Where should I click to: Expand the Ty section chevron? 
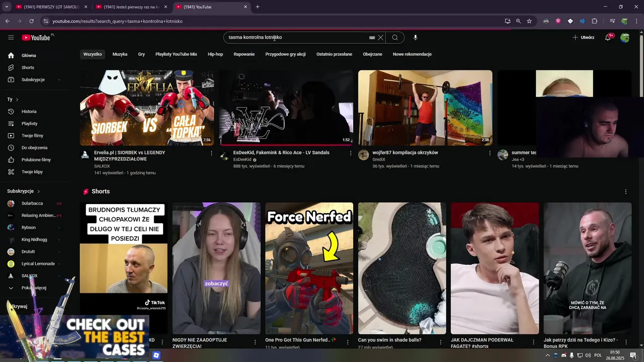click(17, 100)
